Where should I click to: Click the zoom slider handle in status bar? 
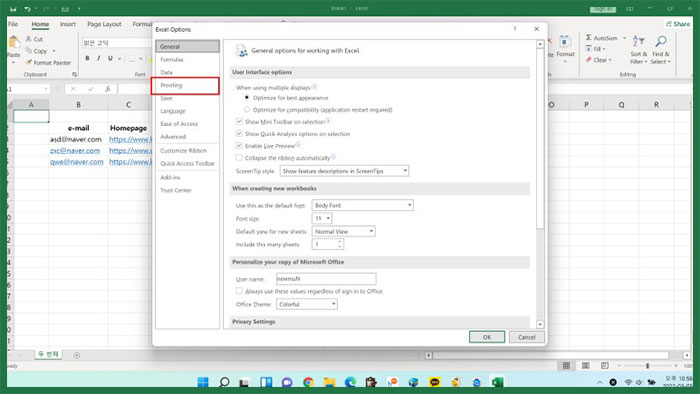point(647,365)
